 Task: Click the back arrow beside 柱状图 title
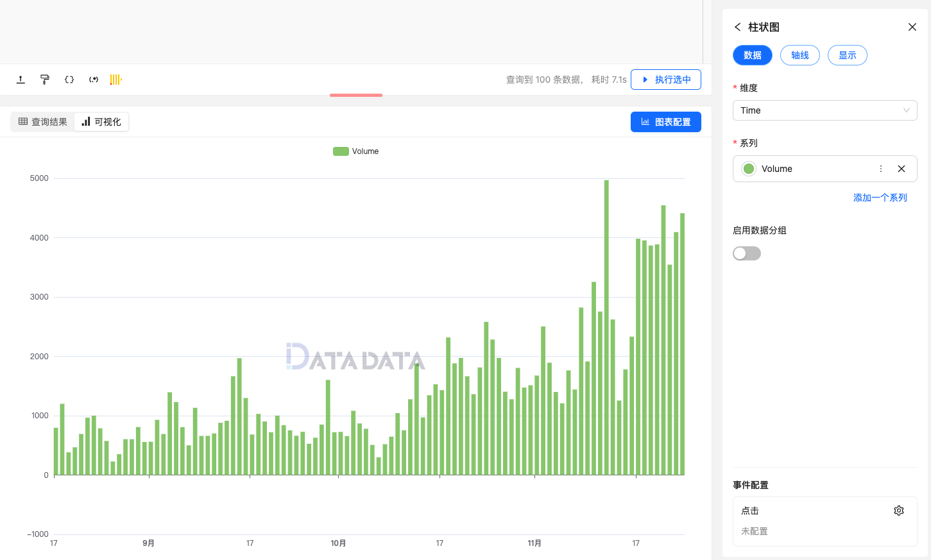(737, 27)
